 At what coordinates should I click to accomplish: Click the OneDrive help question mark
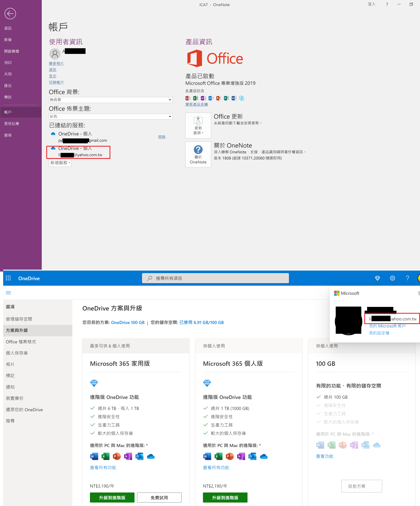pyautogui.click(x=407, y=278)
